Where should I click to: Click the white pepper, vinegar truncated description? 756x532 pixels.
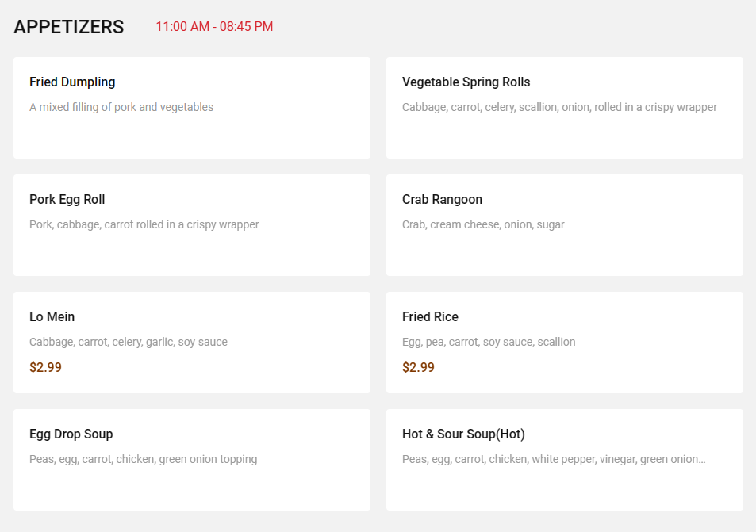553,459
